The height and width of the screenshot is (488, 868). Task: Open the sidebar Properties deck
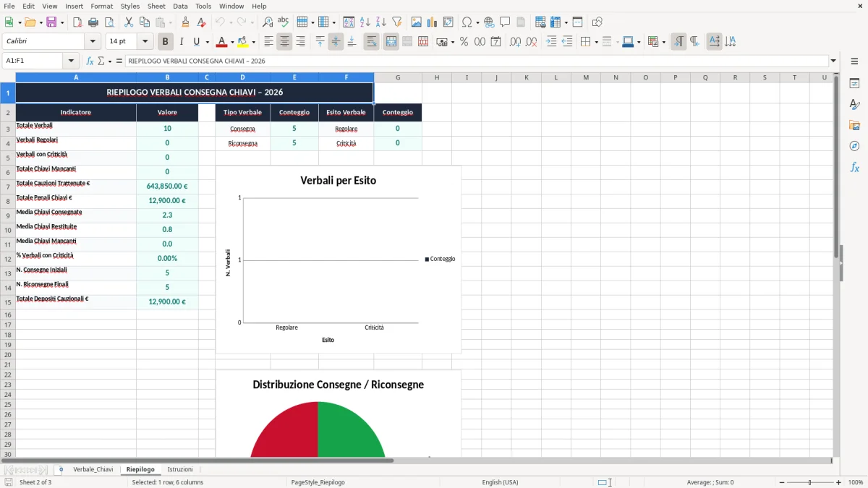[x=854, y=84]
